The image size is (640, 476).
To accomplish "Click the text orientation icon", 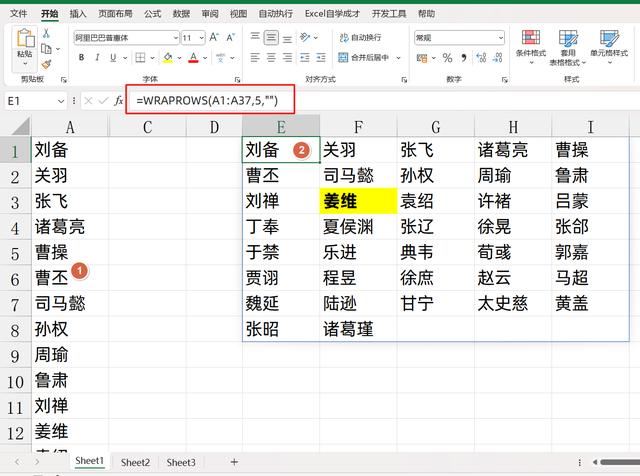I will coord(305,38).
